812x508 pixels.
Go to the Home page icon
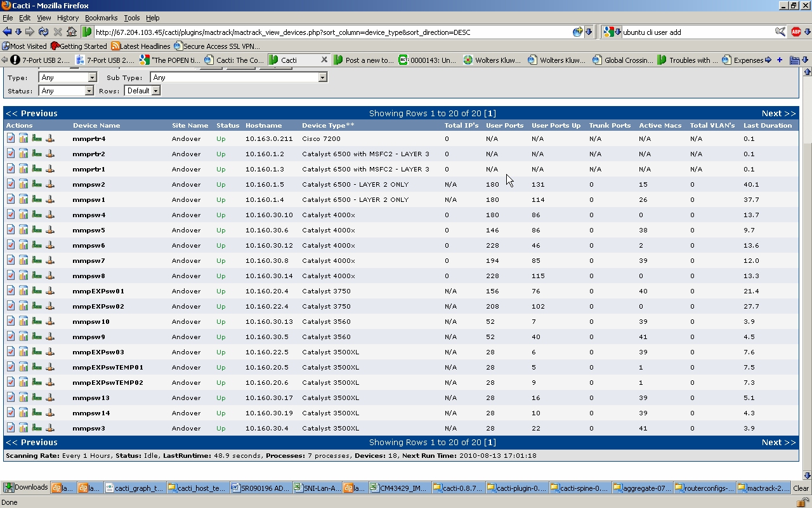[x=72, y=32]
